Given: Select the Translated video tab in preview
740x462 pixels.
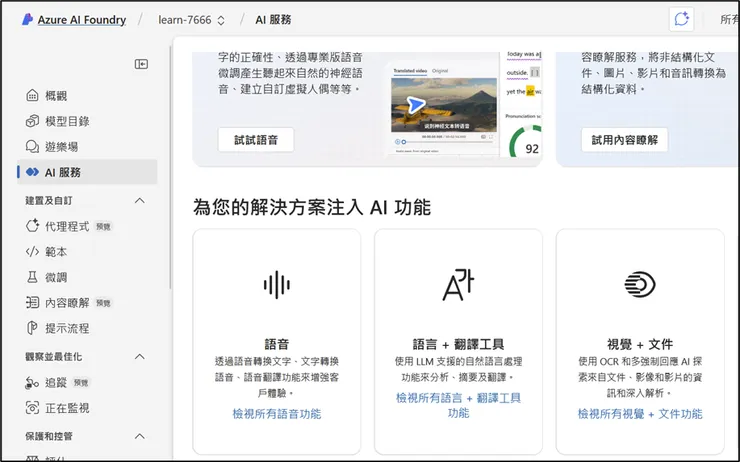Looking at the screenshot, I should 410,71.
